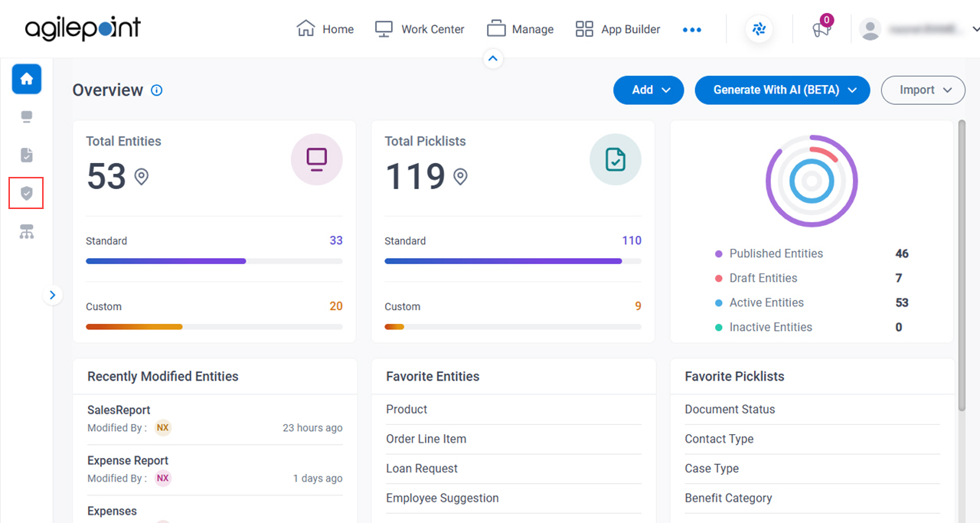
Task: Open Contact Type favorite picklist
Action: pyautogui.click(x=719, y=439)
